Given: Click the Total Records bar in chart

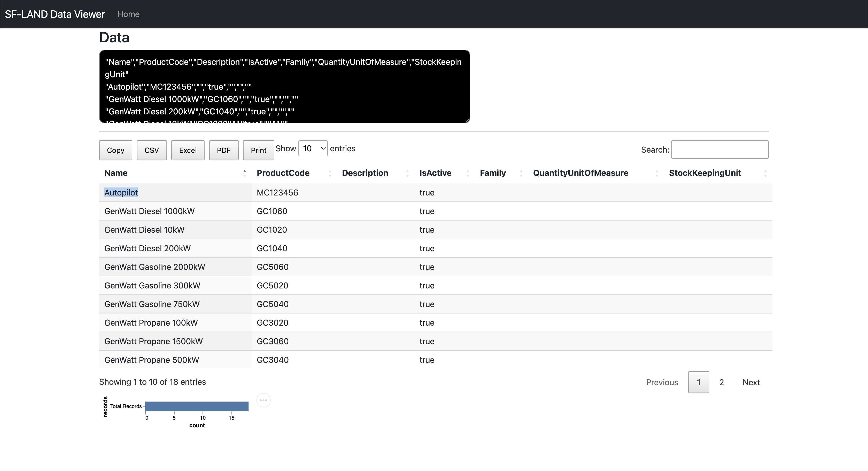Looking at the screenshot, I should pos(197,406).
